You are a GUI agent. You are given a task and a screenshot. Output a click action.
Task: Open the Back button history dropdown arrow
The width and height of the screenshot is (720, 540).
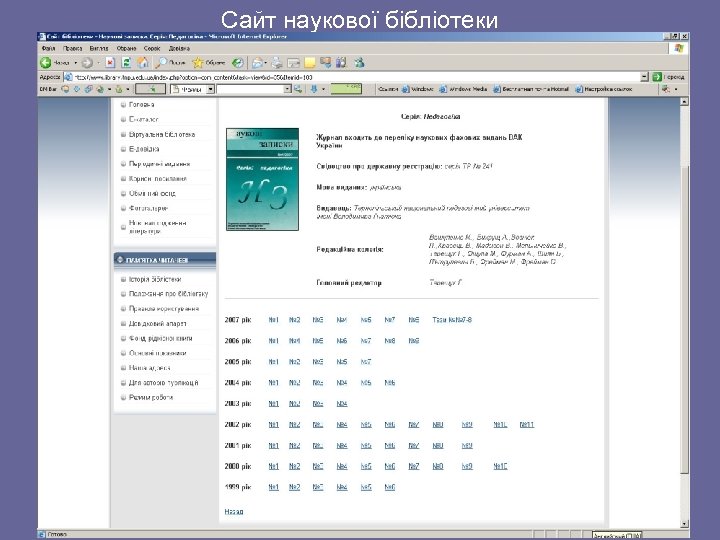tap(75, 62)
